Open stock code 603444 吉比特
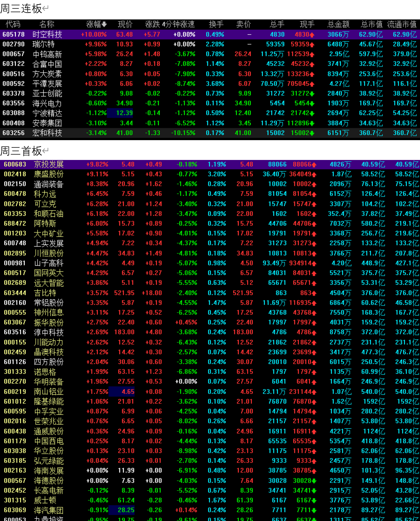Image resolution: width=420 pixels, height=521 pixels. tap(15, 293)
